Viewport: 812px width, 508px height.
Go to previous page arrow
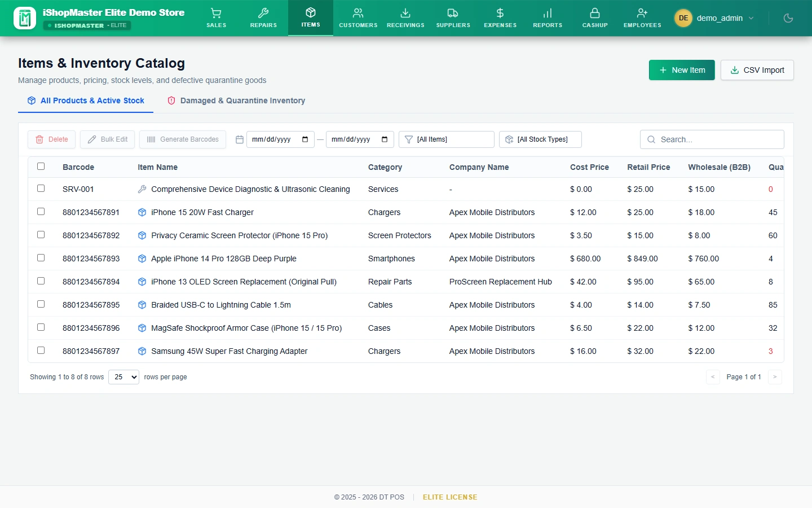[713, 377]
